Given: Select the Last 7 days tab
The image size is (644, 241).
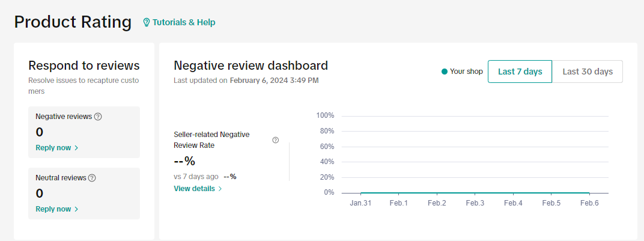Looking at the screenshot, I should coord(520,72).
